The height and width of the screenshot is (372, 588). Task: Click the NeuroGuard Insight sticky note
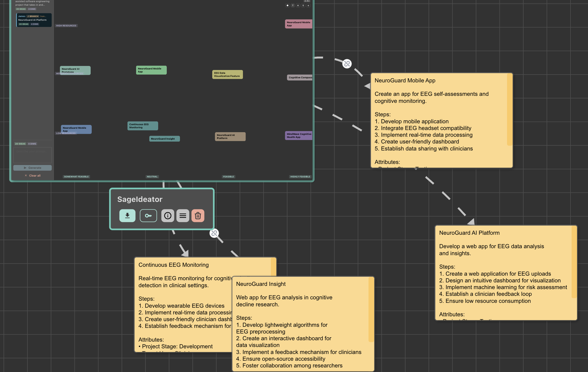click(303, 324)
